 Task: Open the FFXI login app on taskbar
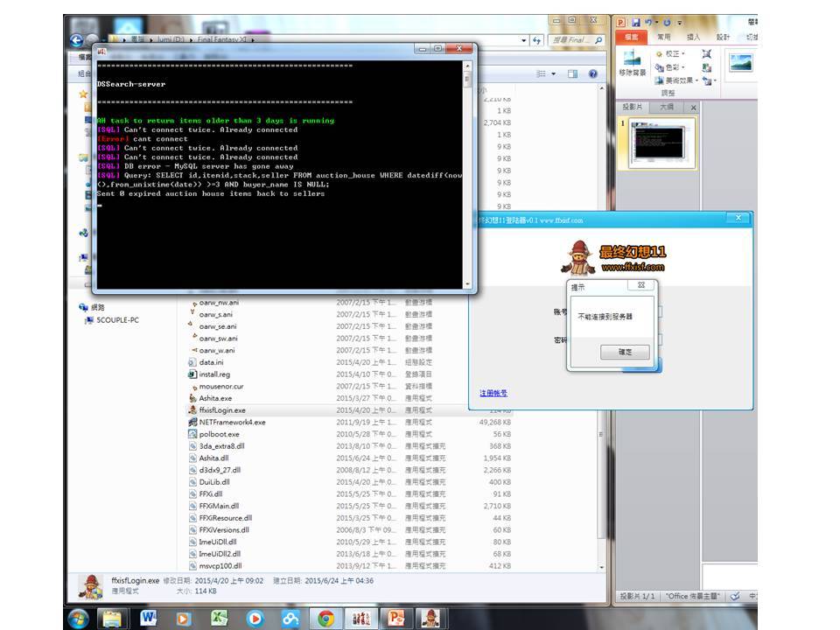430,619
